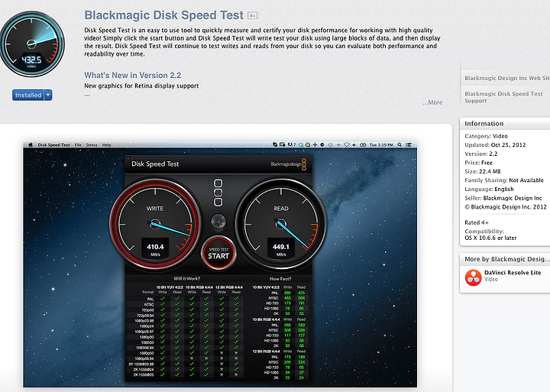Click the Blackmagic Disk Speed Test gauge app icon
Screen dimensions: 550x392
[x=32, y=44]
